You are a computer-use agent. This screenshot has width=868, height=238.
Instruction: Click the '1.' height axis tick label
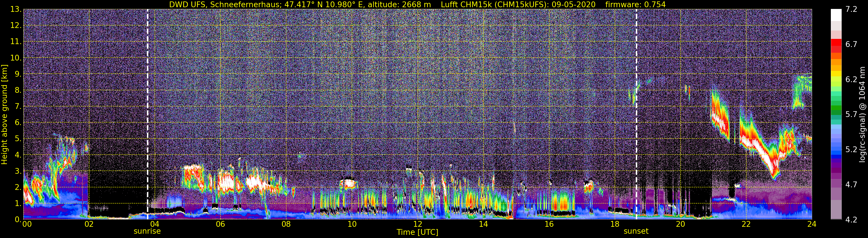tap(18, 203)
